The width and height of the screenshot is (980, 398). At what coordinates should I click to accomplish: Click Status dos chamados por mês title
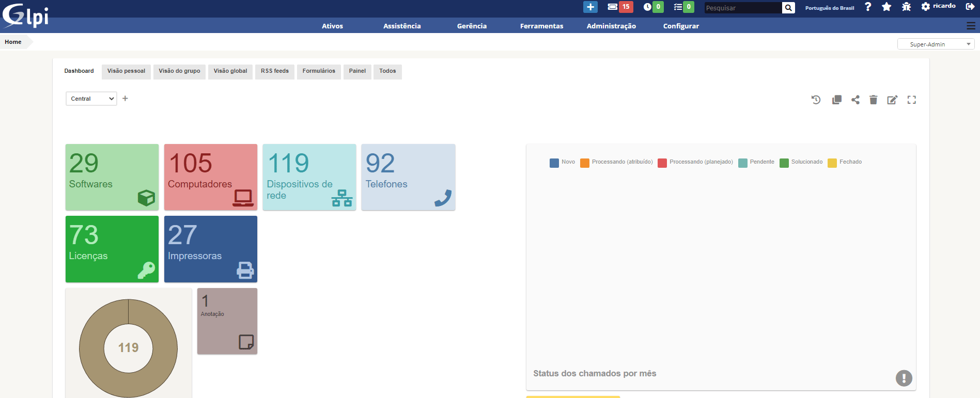pos(595,373)
